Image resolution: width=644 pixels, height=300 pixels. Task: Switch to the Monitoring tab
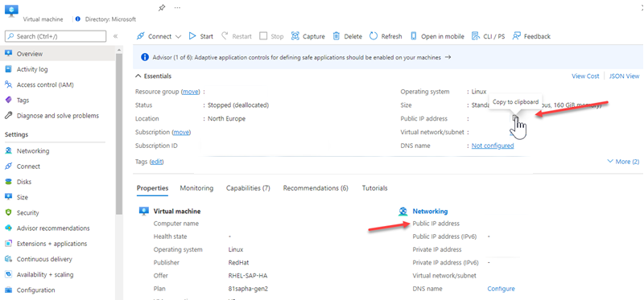coord(196,188)
